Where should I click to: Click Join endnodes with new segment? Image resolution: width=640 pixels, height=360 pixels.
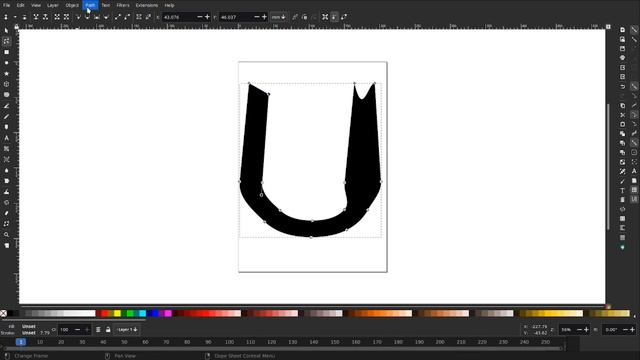tap(57, 17)
